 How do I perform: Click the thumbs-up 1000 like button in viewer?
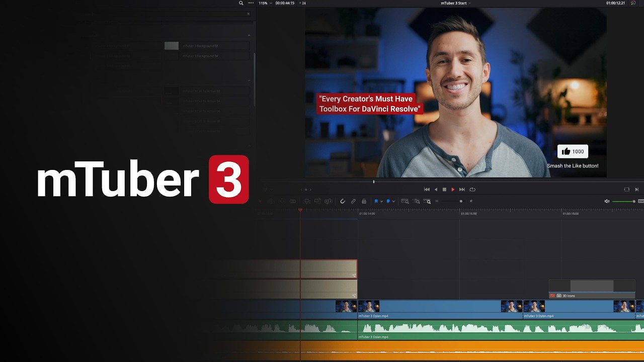point(573,151)
